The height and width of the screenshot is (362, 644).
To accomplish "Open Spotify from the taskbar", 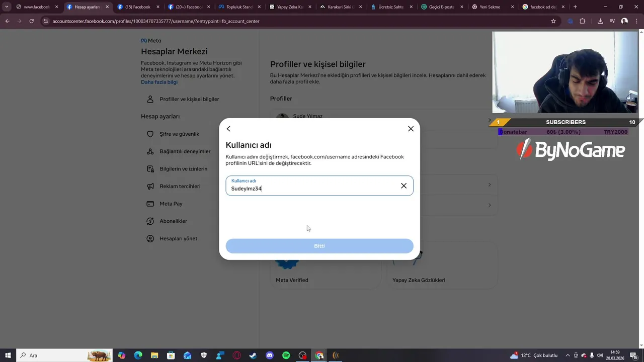I will coord(286,355).
